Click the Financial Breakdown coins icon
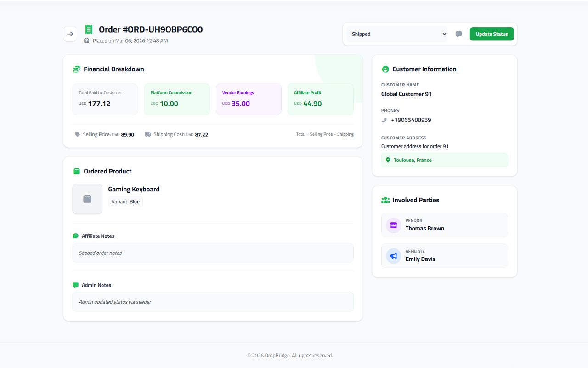 [77, 69]
